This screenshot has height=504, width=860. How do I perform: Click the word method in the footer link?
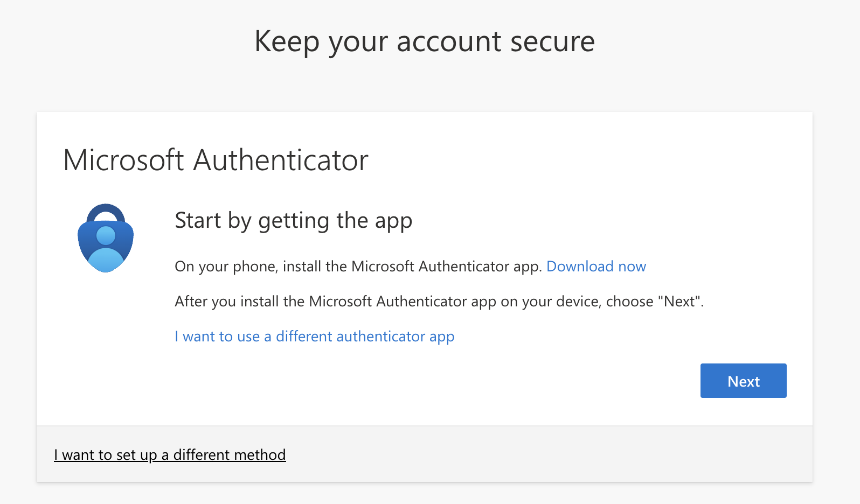coord(260,455)
